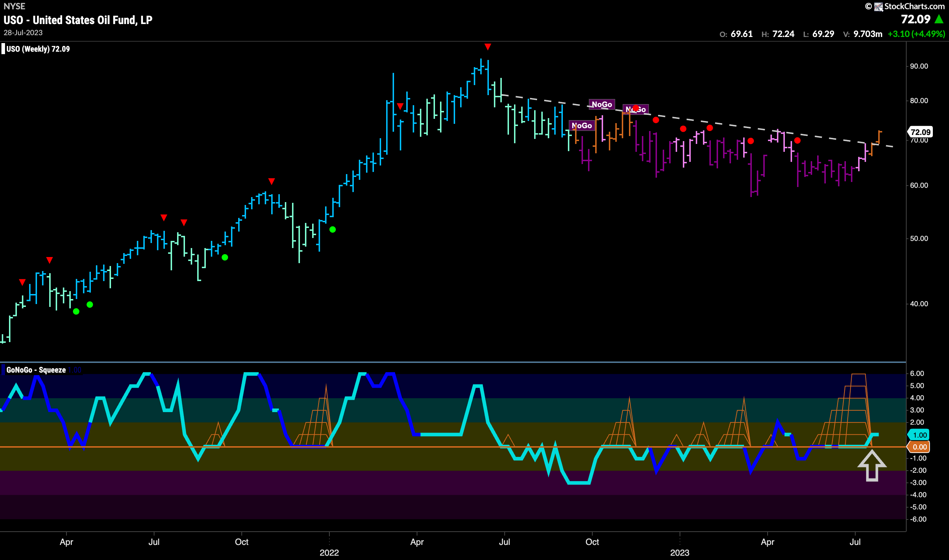Click the GoNoGo - Squeeze panel label
This screenshot has height=560, width=949.
[36, 370]
